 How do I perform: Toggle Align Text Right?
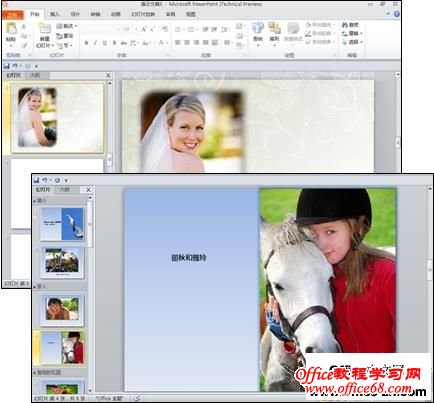[x=196, y=43]
